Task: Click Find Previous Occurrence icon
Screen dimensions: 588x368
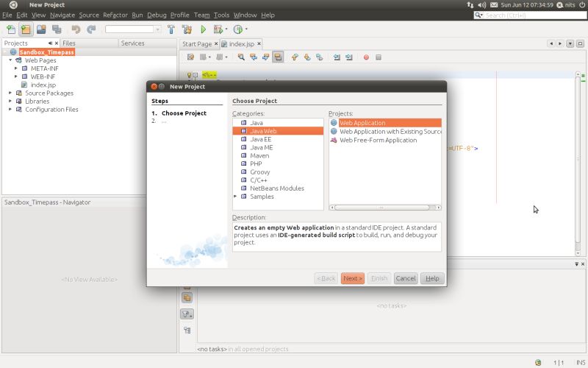Action: point(254,57)
